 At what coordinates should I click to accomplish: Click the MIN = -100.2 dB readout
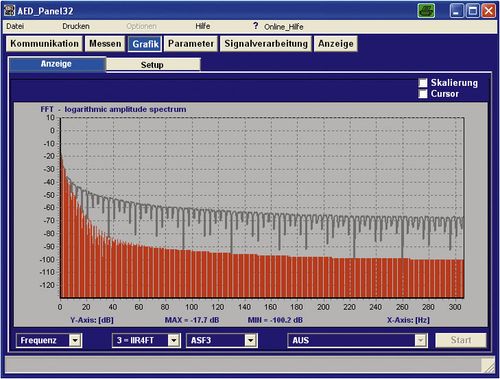click(275, 320)
